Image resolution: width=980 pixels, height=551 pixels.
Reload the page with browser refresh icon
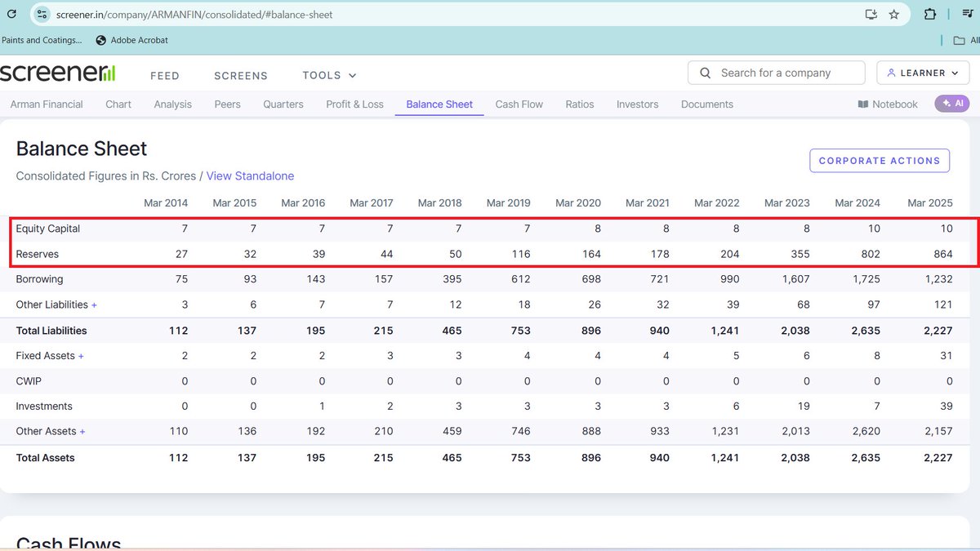[x=11, y=15]
